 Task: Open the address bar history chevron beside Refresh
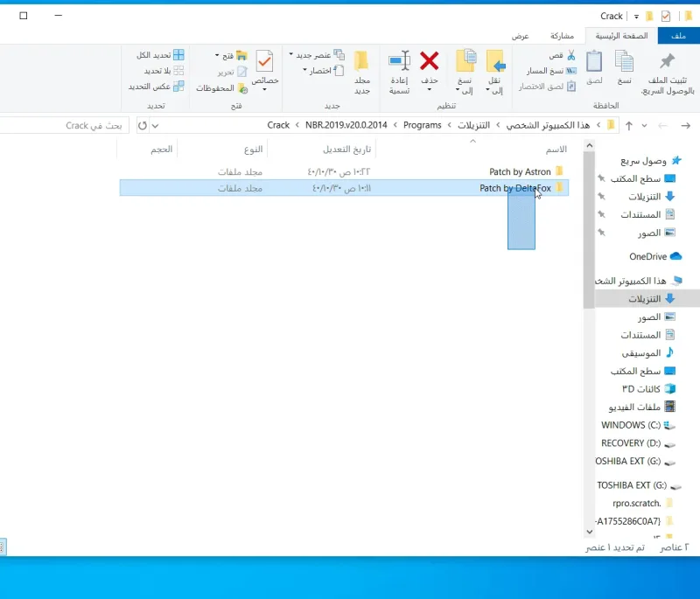(x=155, y=126)
